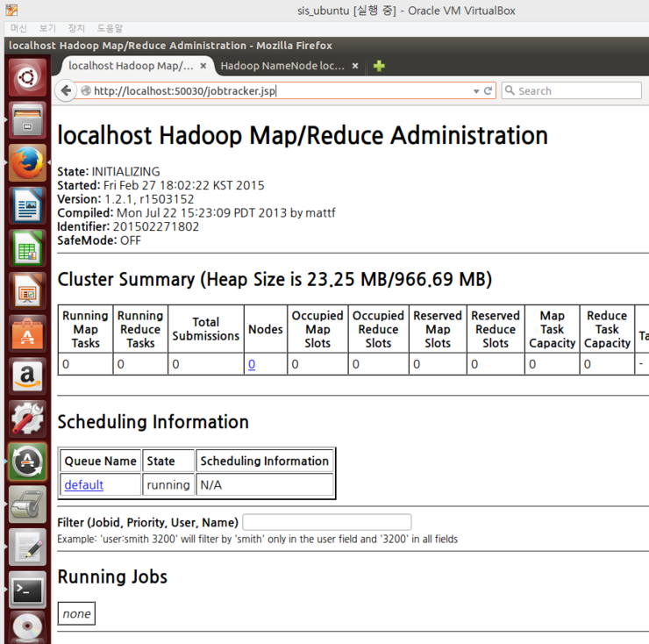Open Ubuntu Software Center icon

27,334
